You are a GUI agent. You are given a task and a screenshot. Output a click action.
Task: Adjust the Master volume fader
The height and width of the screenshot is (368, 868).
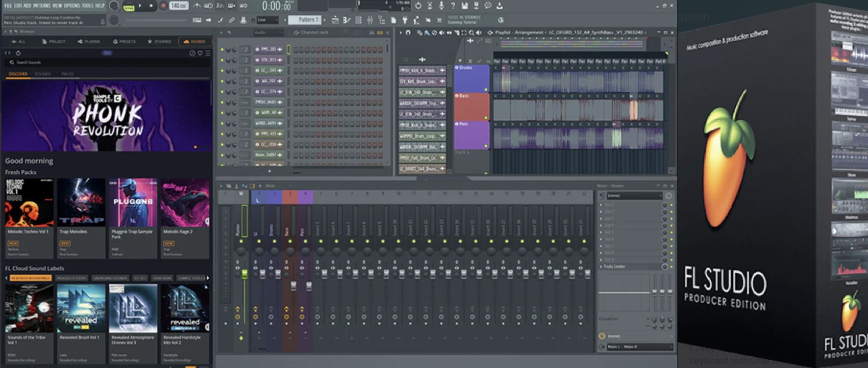244,273
